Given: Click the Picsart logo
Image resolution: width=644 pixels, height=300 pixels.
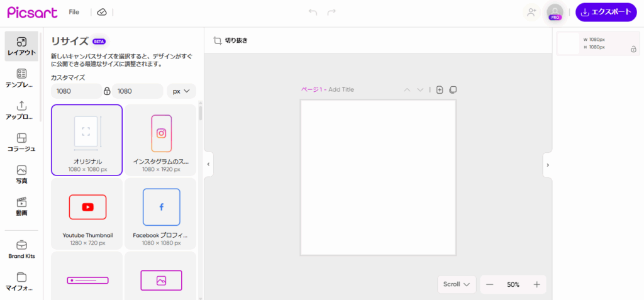Looking at the screenshot, I should coord(32,12).
